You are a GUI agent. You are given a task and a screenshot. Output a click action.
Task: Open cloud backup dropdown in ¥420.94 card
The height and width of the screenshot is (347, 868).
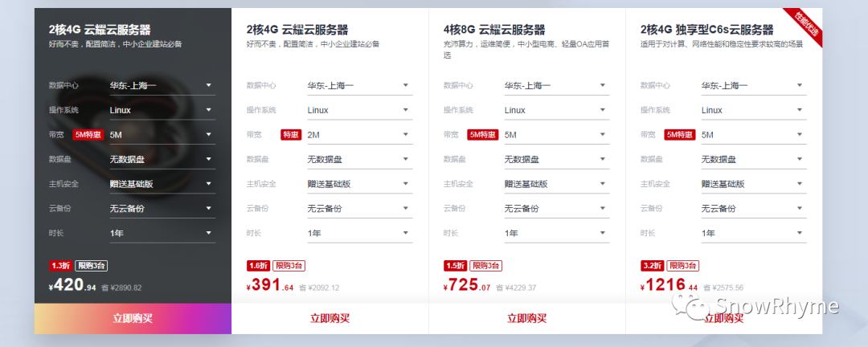coord(162,209)
